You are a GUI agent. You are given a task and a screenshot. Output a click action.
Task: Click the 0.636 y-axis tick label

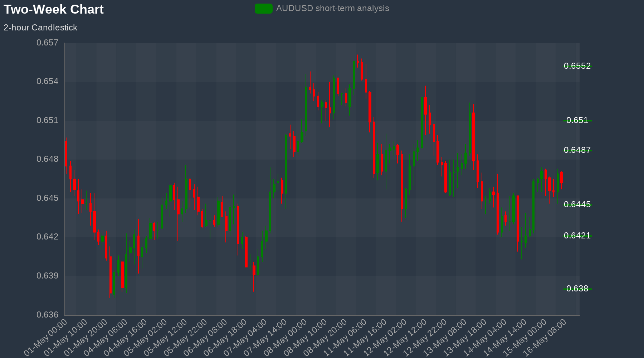[x=47, y=315]
